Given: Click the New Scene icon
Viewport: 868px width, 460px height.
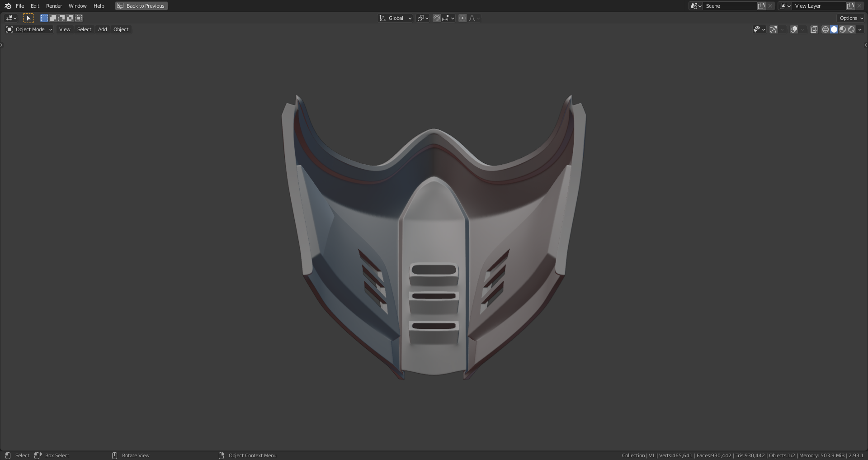Looking at the screenshot, I should tap(761, 6).
